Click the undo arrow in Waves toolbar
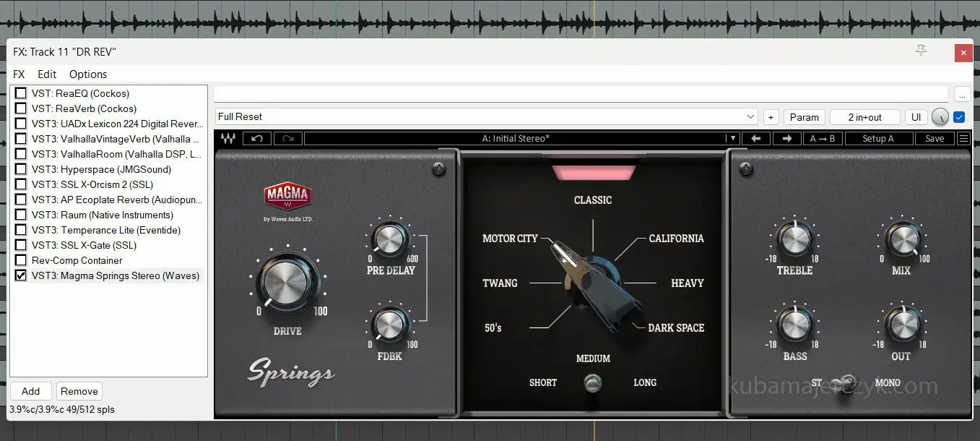 (257, 139)
